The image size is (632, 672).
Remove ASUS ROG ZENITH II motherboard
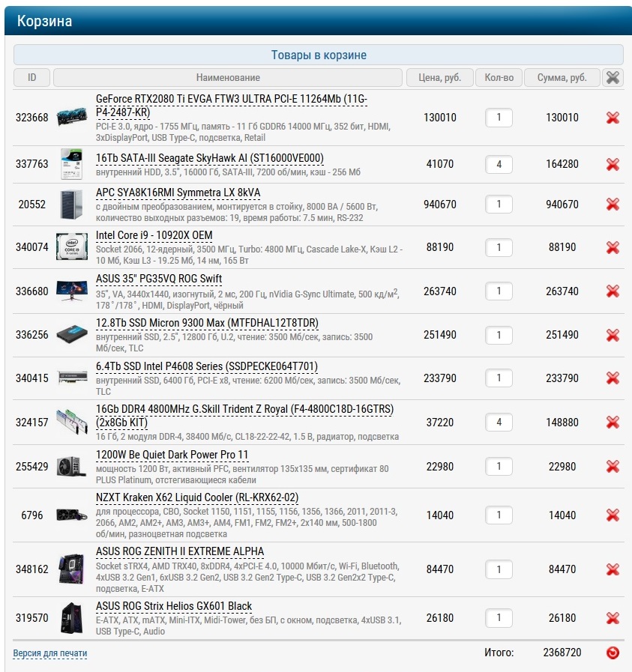pos(613,569)
